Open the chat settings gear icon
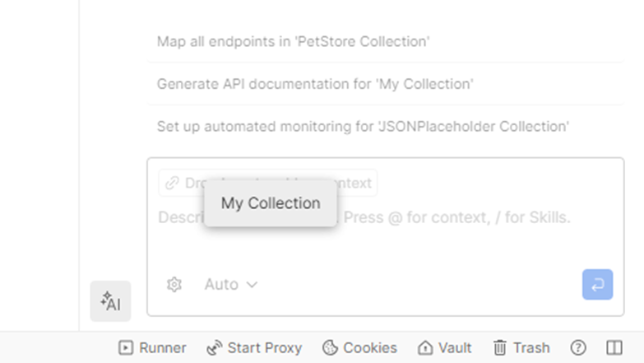 click(x=174, y=285)
